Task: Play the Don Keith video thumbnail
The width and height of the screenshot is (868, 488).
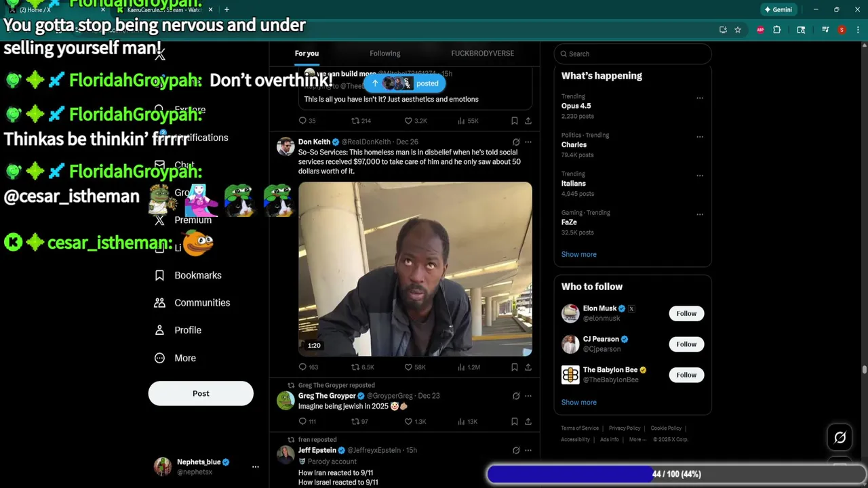Action: tap(415, 268)
